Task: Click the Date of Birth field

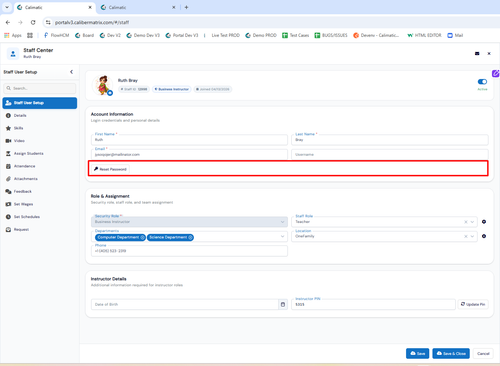Action: pyautogui.click(x=185, y=304)
